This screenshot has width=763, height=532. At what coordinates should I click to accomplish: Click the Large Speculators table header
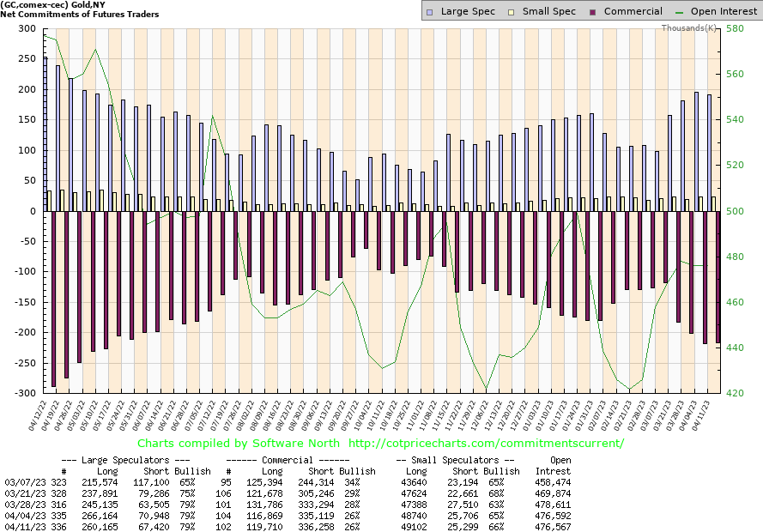coord(134,460)
